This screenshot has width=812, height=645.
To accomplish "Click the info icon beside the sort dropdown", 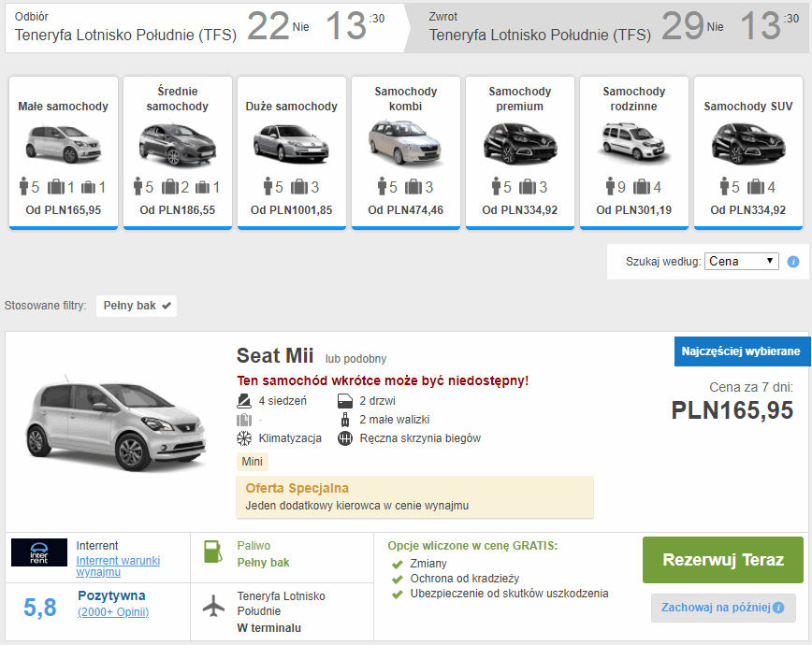I will pyautogui.click(x=793, y=262).
